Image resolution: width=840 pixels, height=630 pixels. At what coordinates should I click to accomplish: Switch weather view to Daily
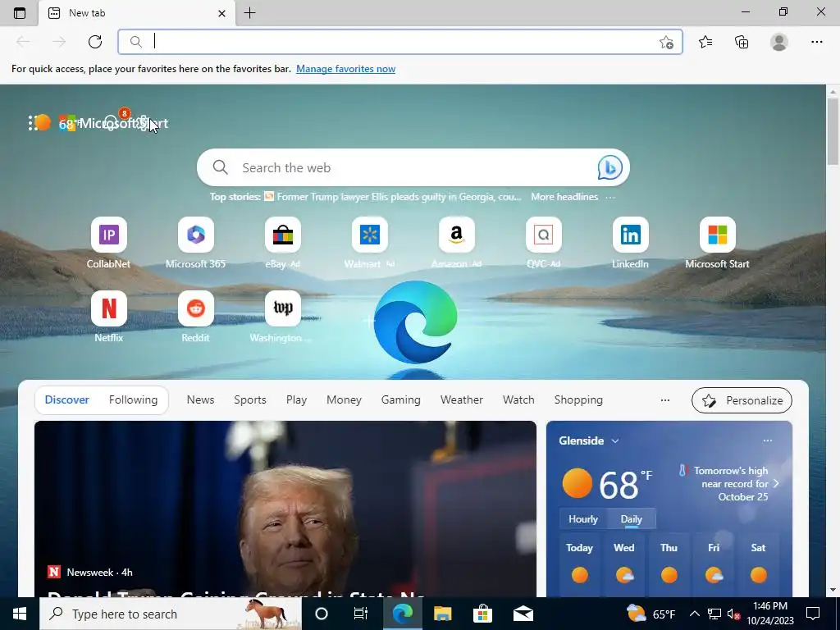tap(631, 519)
